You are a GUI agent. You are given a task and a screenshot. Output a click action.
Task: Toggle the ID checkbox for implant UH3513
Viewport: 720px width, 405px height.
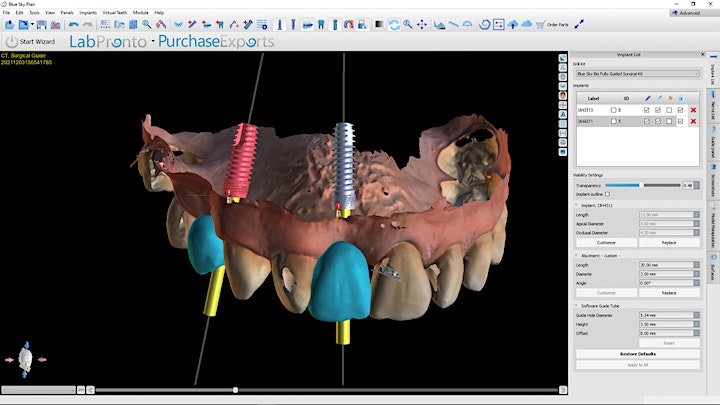coord(613,110)
